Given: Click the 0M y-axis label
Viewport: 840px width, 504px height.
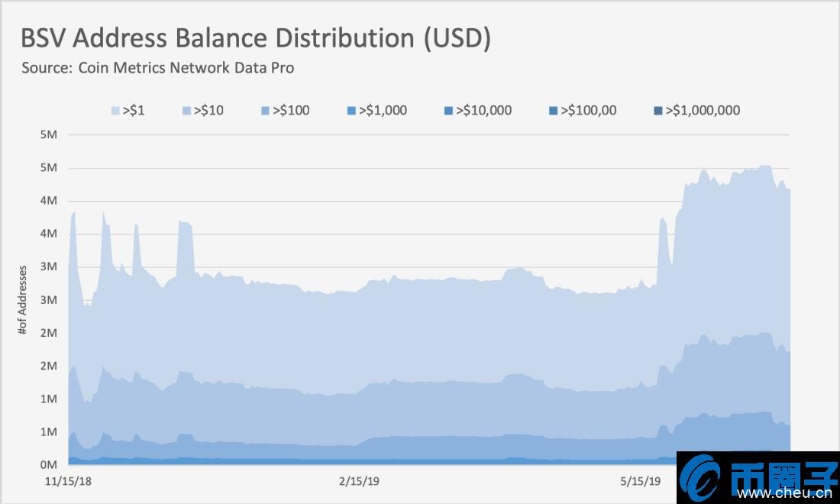Looking at the screenshot, I should (x=48, y=464).
